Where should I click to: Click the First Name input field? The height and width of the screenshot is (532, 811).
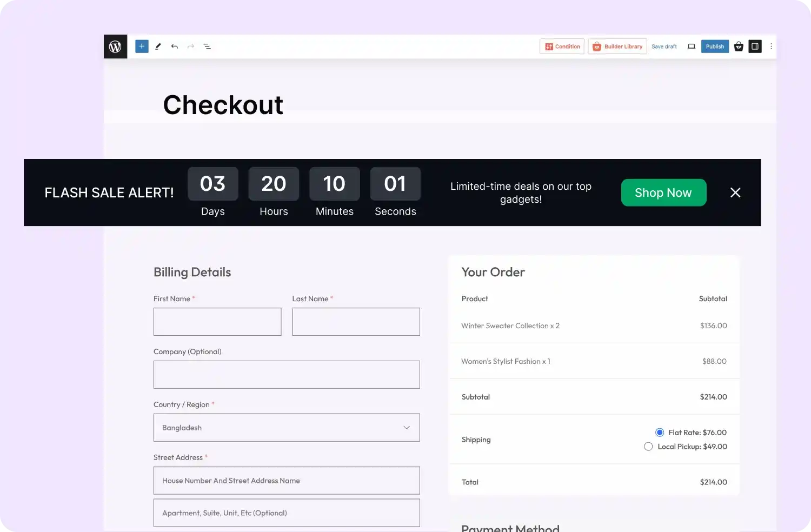217,322
